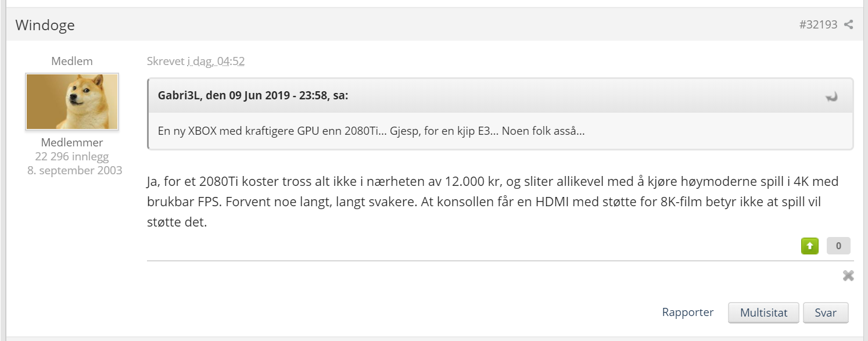Click the gray X icon below the post
Image resolution: width=868 pixels, height=341 pixels.
848,276
